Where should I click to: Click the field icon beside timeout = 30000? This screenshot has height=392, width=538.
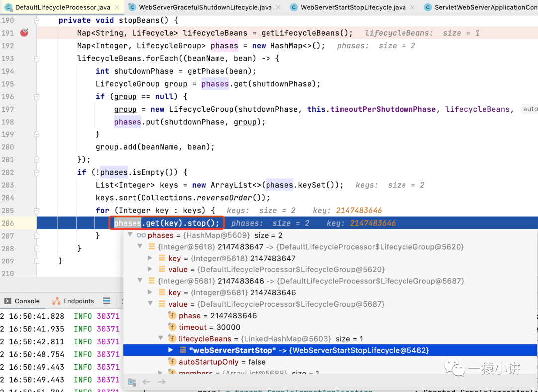tap(172, 327)
